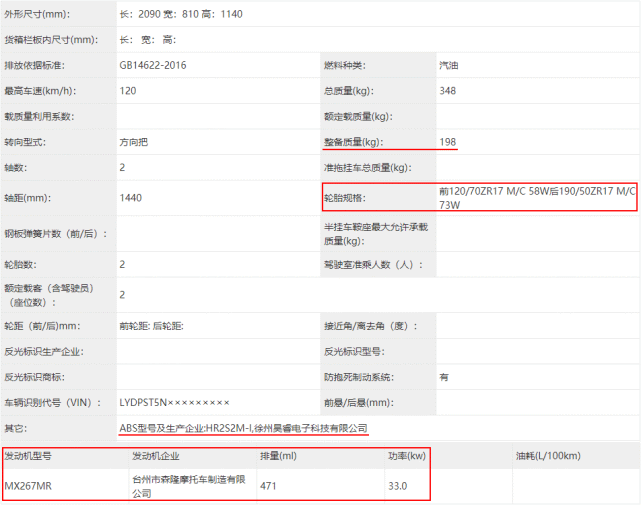Select engine maker 台州市森隆摩托车制造有限公司
The height and width of the screenshot is (505, 641).
(188, 486)
